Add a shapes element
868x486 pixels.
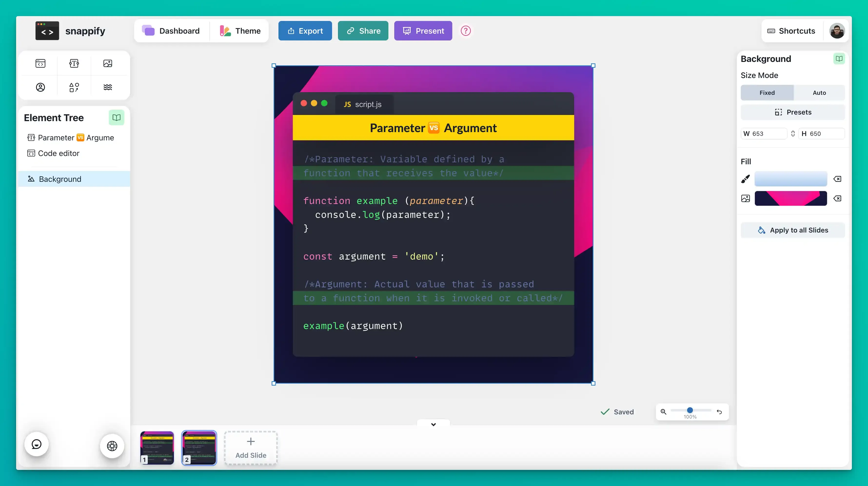[74, 87]
